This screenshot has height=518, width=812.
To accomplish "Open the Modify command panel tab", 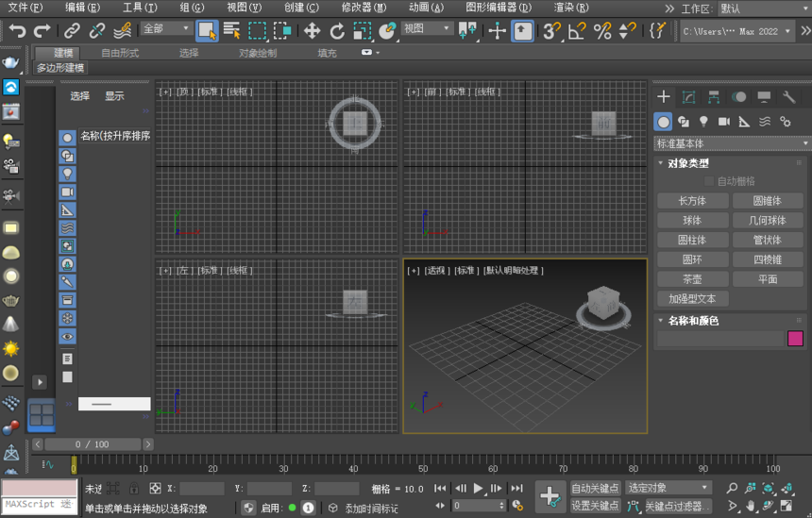I will click(x=688, y=97).
